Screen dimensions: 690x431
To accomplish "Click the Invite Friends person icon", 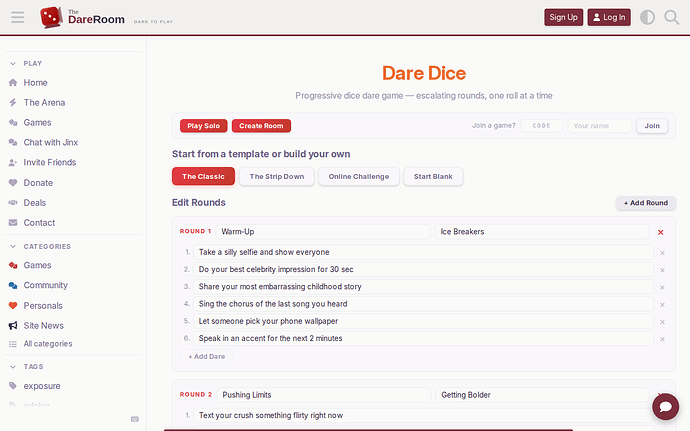I will [13, 162].
